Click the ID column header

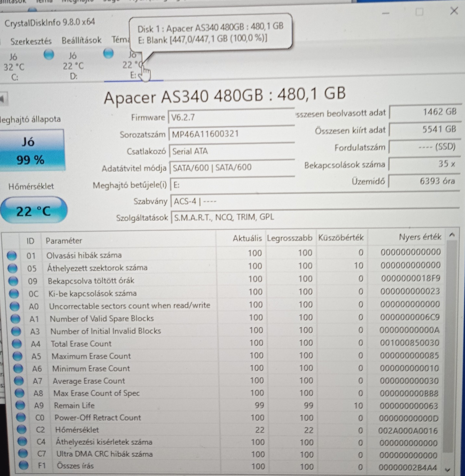tap(31, 241)
